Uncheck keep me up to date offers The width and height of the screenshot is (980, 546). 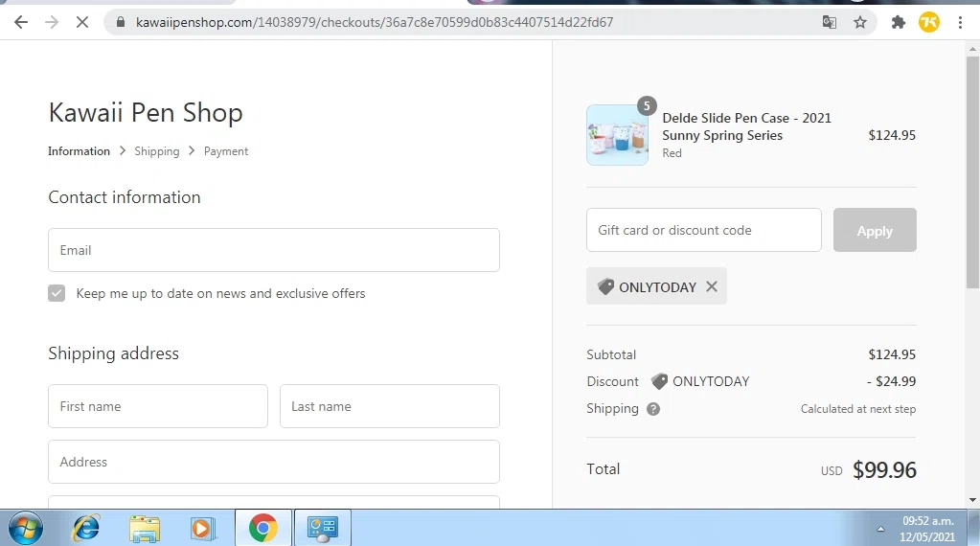tap(57, 293)
